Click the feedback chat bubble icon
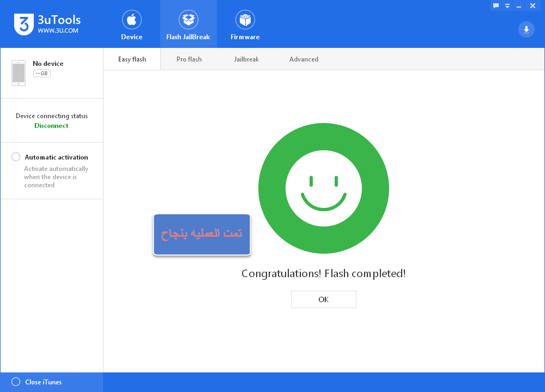 point(496,5)
